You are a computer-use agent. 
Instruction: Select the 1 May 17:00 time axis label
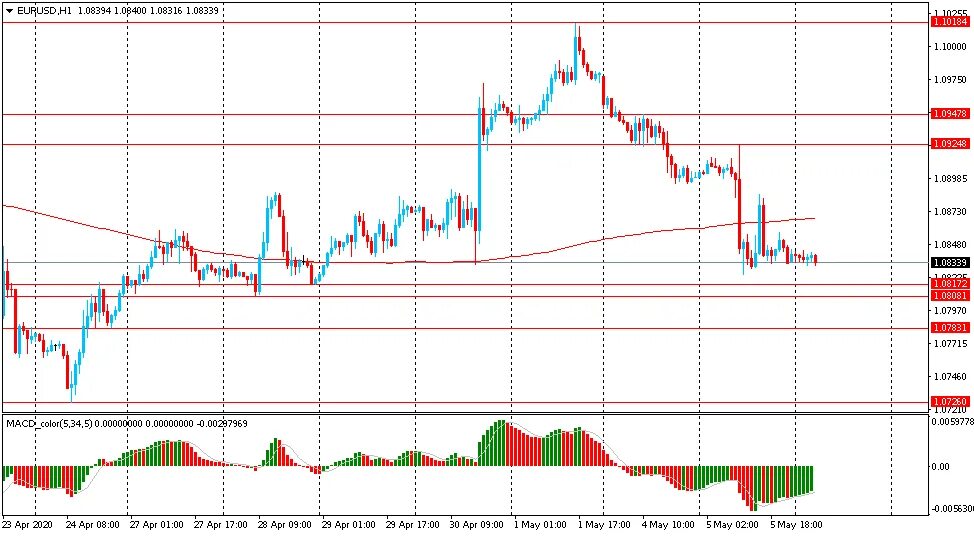tap(604, 525)
